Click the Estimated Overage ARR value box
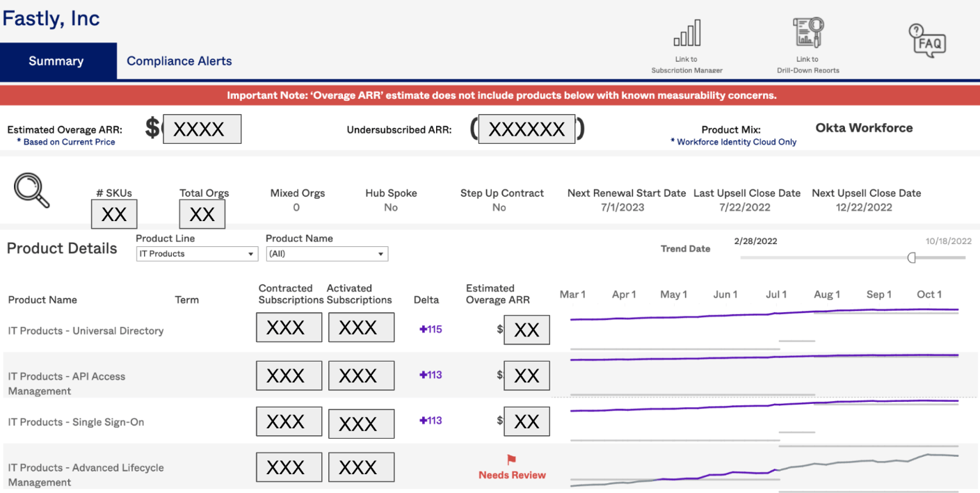 pyautogui.click(x=202, y=129)
